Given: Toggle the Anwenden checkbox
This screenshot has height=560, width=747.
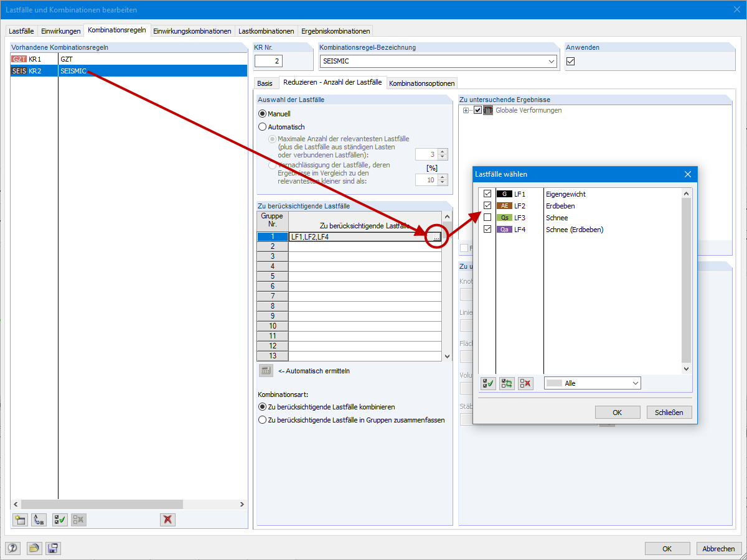Looking at the screenshot, I should [570, 61].
